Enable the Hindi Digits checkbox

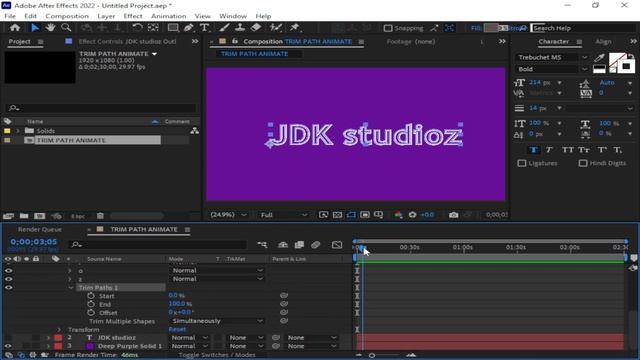pyautogui.click(x=583, y=163)
